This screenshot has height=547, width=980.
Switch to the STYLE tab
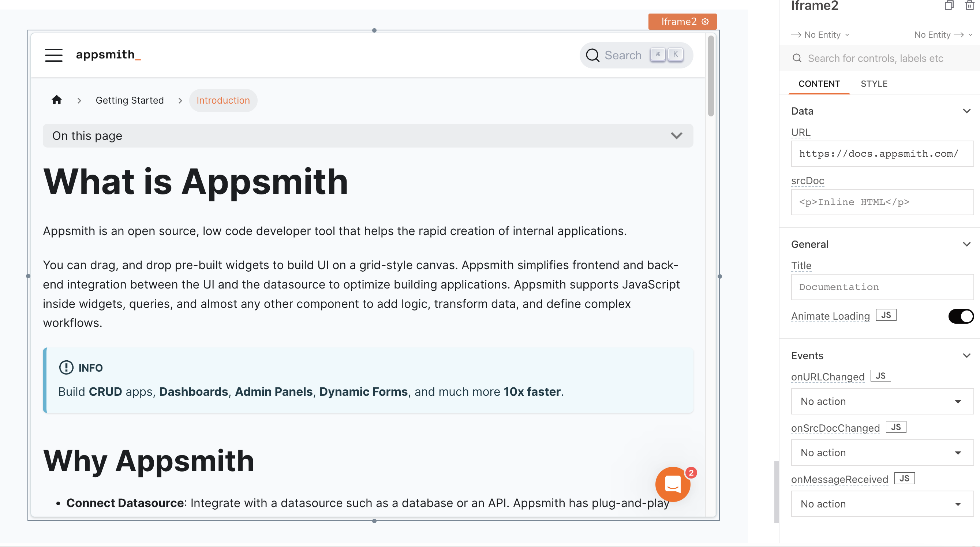click(874, 83)
